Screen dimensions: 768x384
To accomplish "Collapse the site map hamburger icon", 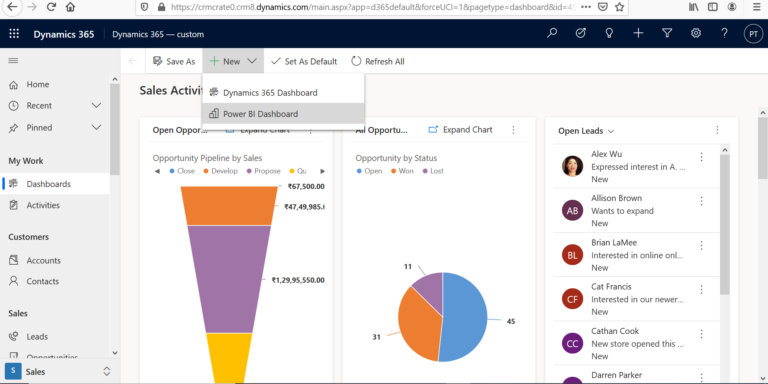I will click(x=13, y=61).
